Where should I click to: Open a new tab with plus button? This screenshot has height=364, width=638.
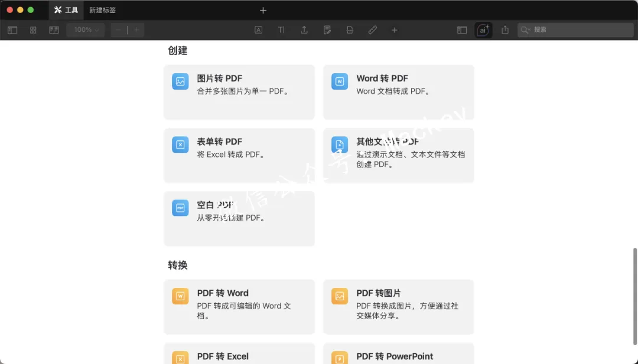[x=263, y=10]
